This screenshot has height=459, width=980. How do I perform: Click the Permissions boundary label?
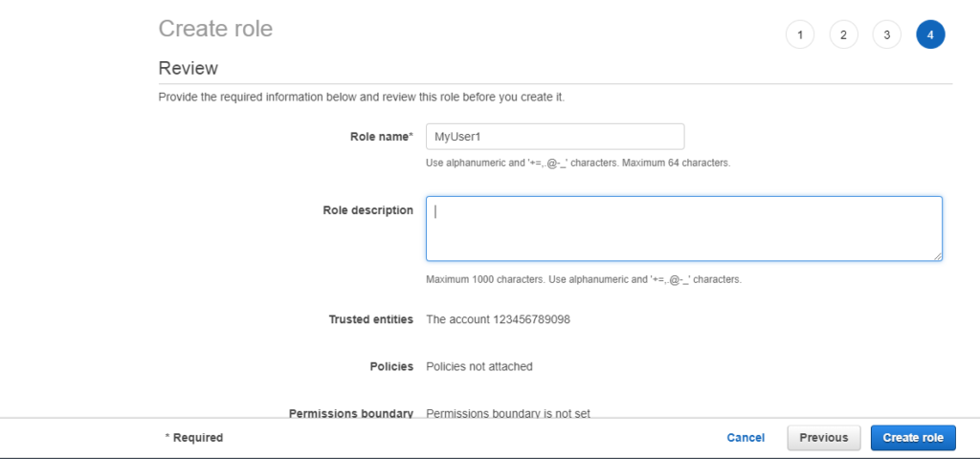351,413
